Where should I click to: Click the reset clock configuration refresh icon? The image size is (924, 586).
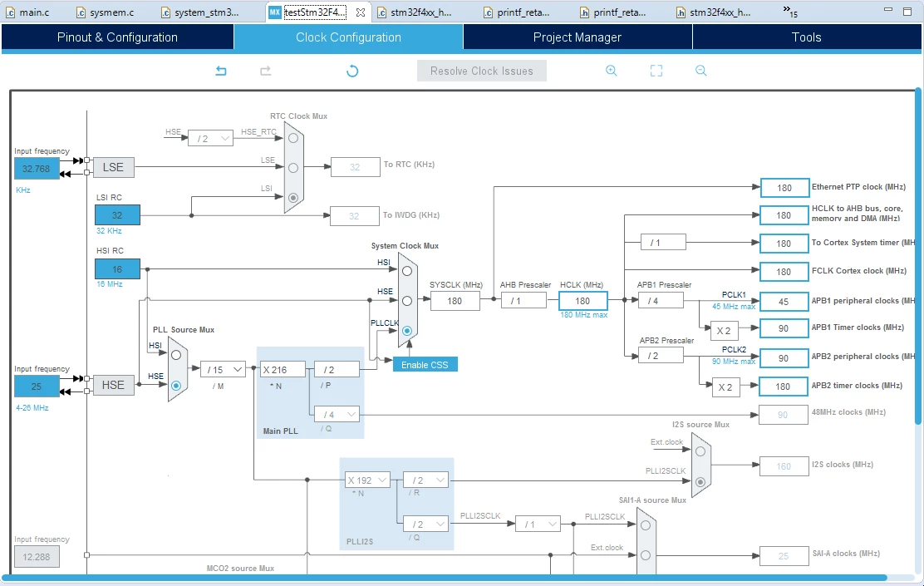click(352, 71)
